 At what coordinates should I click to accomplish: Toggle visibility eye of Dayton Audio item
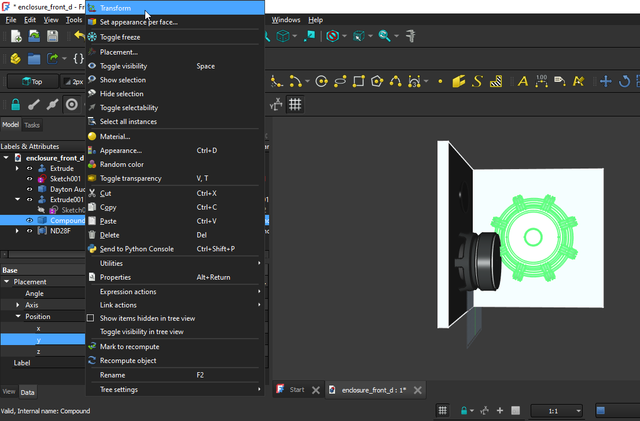pos(29,189)
